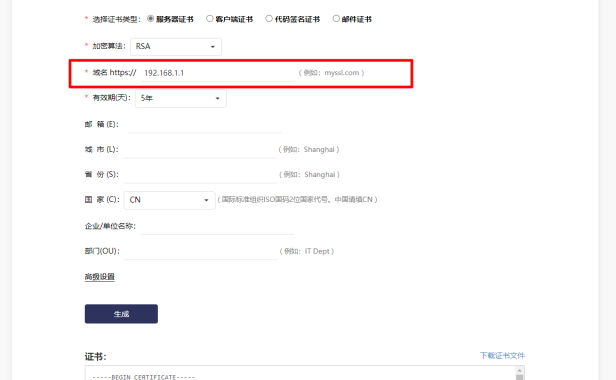Image resolution: width=616 pixels, height=380 pixels.
Task: Select the 邮件证书 radio button
Action: pos(336,18)
